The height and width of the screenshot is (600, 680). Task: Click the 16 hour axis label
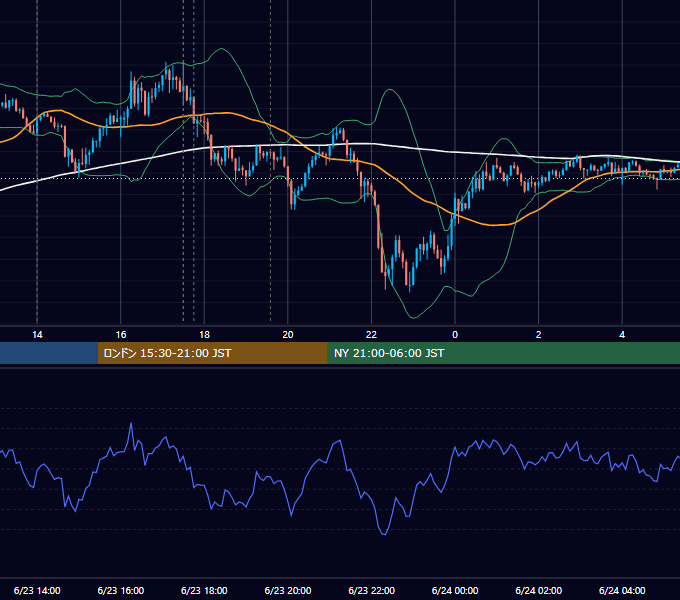tap(121, 335)
